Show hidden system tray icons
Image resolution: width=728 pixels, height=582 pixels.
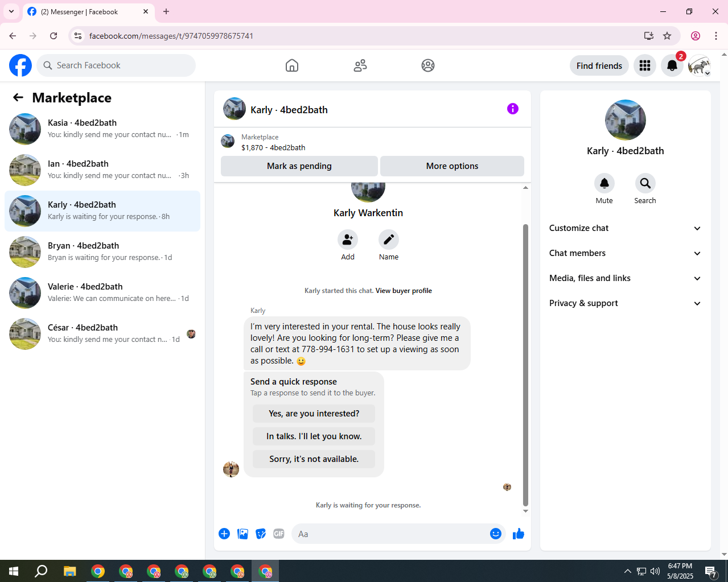pyautogui.click(x=627, y=571)
